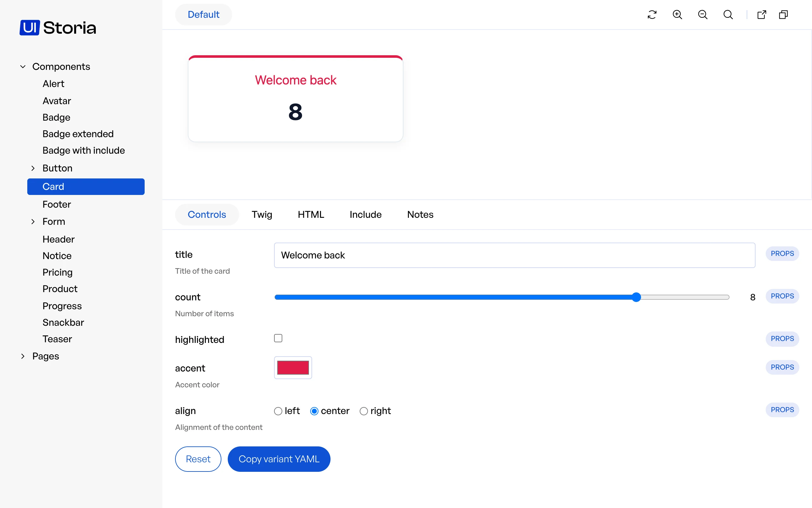
Task: Open the Footer component
Action: coord(57,204)
